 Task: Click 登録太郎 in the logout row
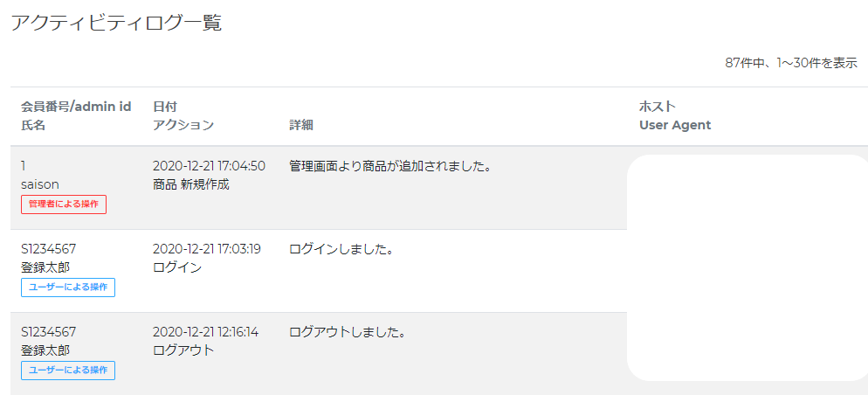(x=45, y=350)
